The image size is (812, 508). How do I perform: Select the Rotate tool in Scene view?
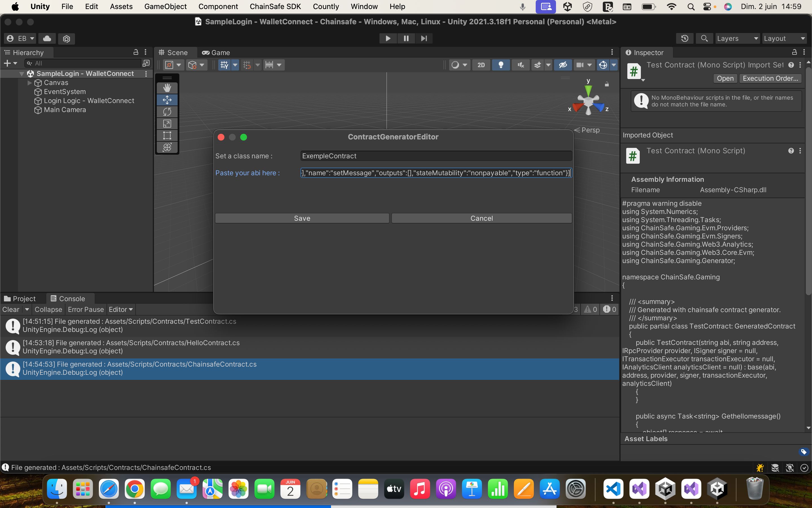(x=167, y=111)
